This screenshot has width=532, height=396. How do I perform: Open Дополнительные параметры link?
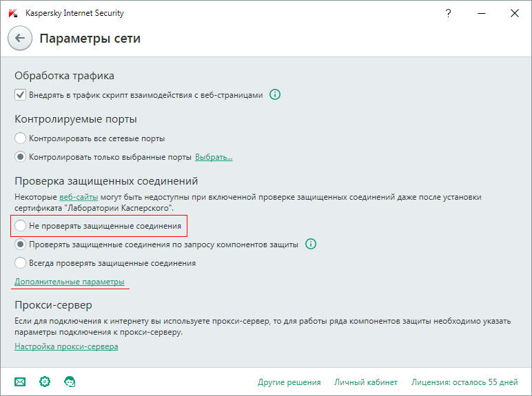point(69,282)
